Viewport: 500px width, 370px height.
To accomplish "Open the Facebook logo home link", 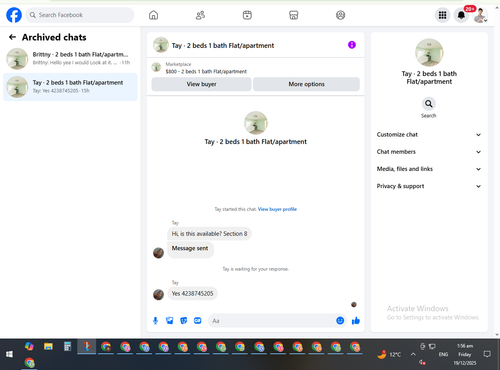I will click(14, 15).
